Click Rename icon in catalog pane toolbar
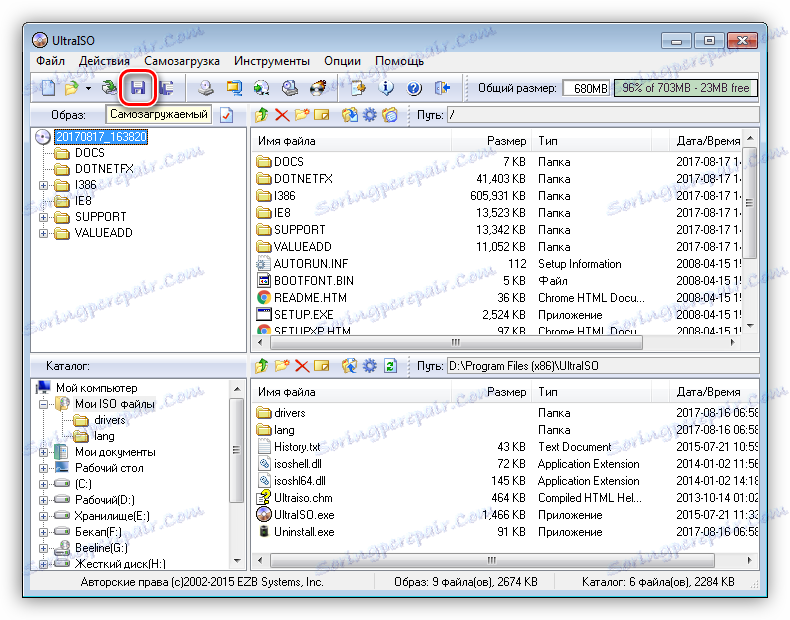 (321, 366)
